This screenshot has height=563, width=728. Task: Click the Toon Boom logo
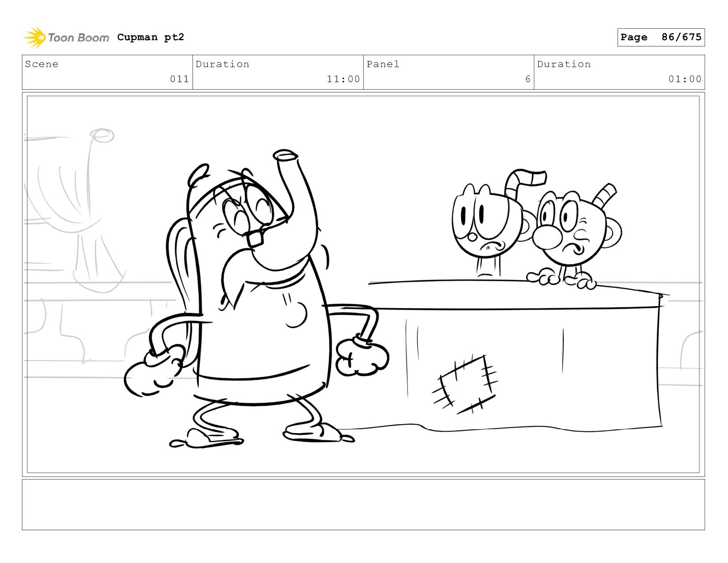(x=66, y=38)
